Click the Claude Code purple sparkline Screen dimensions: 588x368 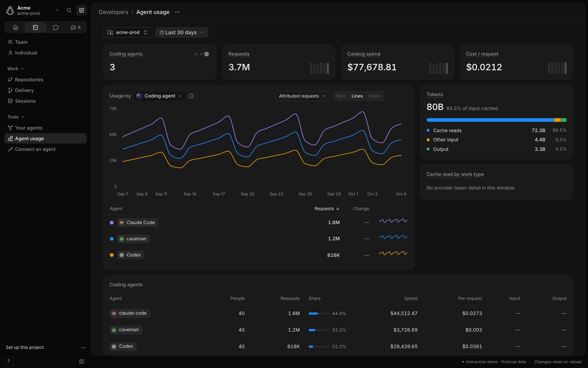point(393,221)
